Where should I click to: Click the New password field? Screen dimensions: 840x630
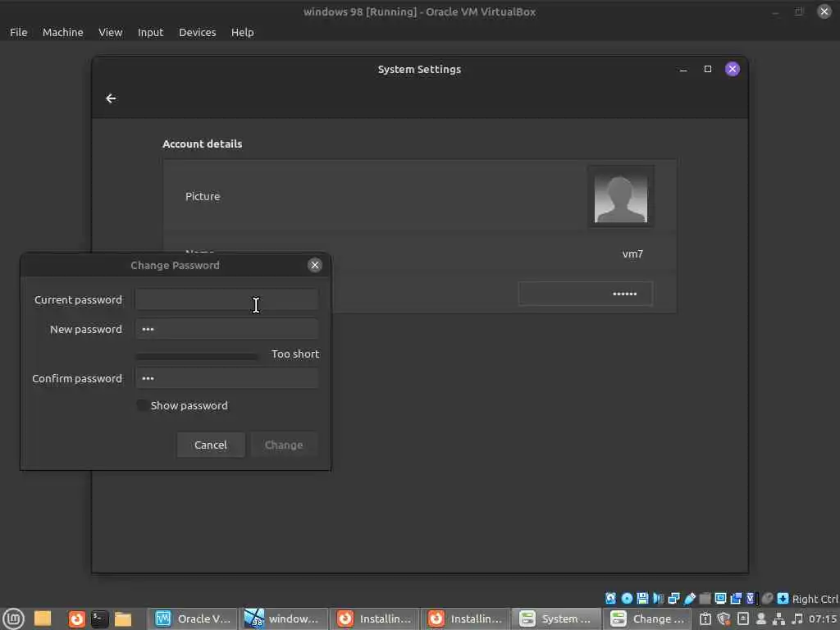[x=226, y=329]
